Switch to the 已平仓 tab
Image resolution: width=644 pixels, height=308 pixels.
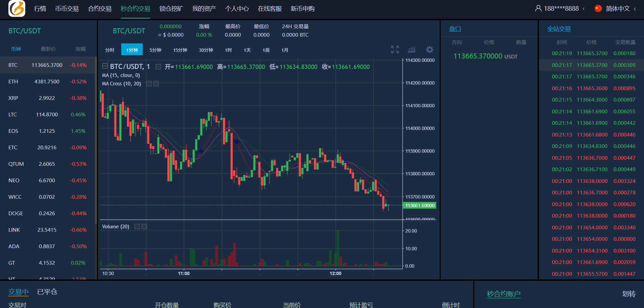pyautogui.click(x=47, y=292)
